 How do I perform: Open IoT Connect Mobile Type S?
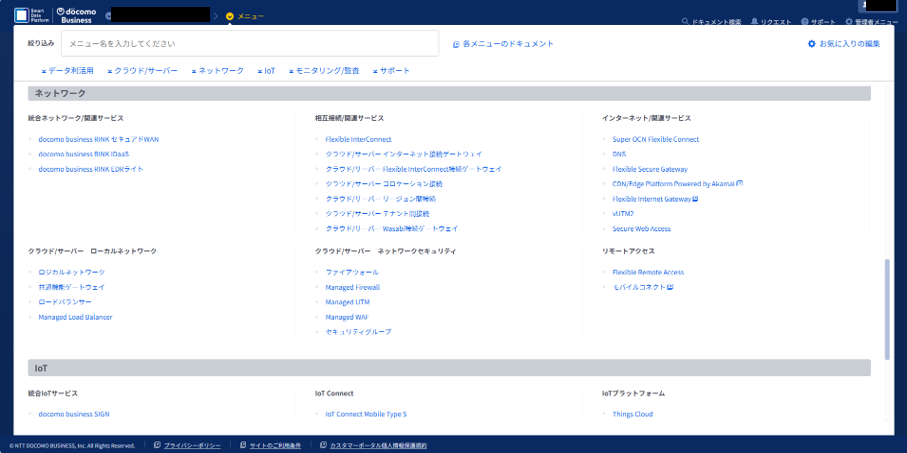click(x=366, y=414)
